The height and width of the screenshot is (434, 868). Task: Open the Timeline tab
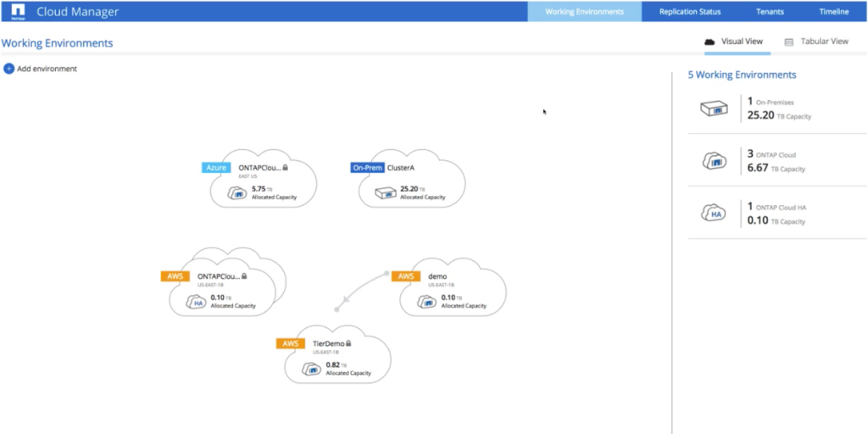(833, 12)
